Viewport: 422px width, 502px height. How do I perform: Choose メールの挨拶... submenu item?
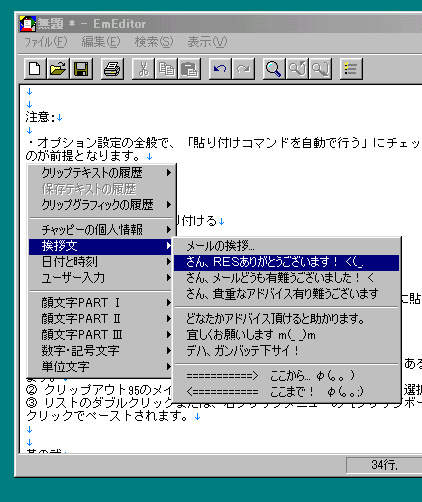286,246
